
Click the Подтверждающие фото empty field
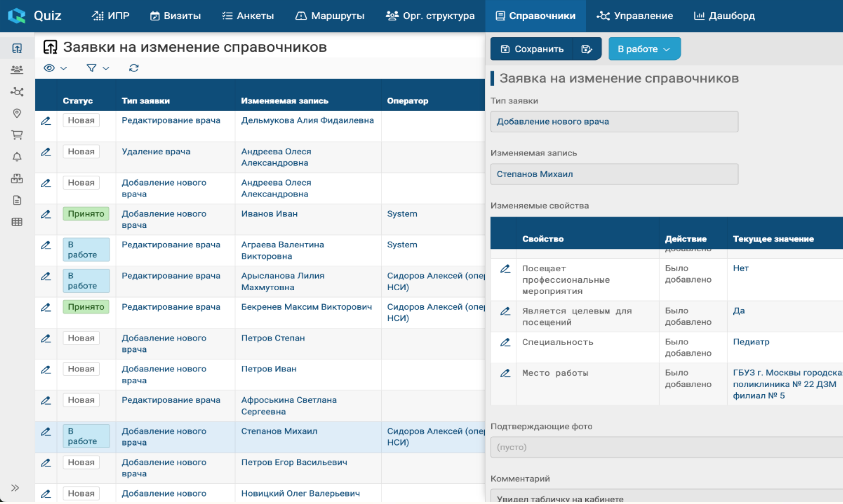(x=666, y=447)
